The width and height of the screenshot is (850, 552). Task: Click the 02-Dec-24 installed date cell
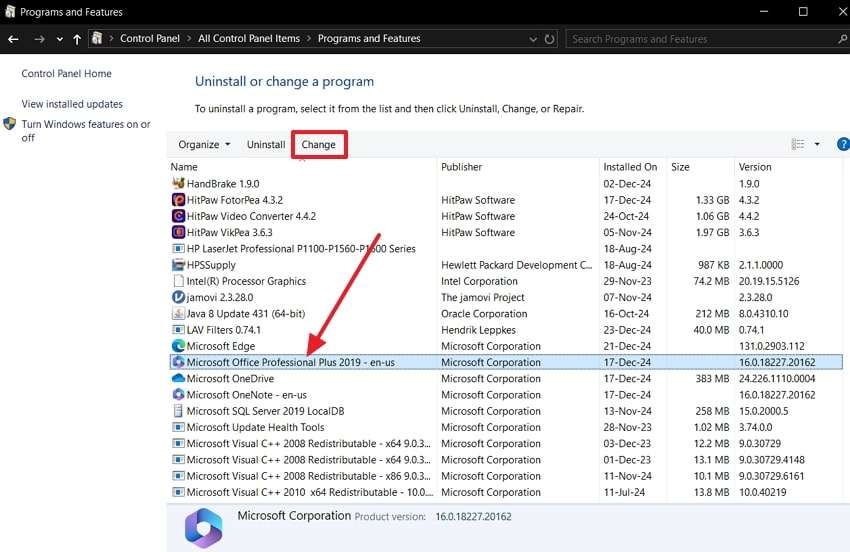point(627,183)
